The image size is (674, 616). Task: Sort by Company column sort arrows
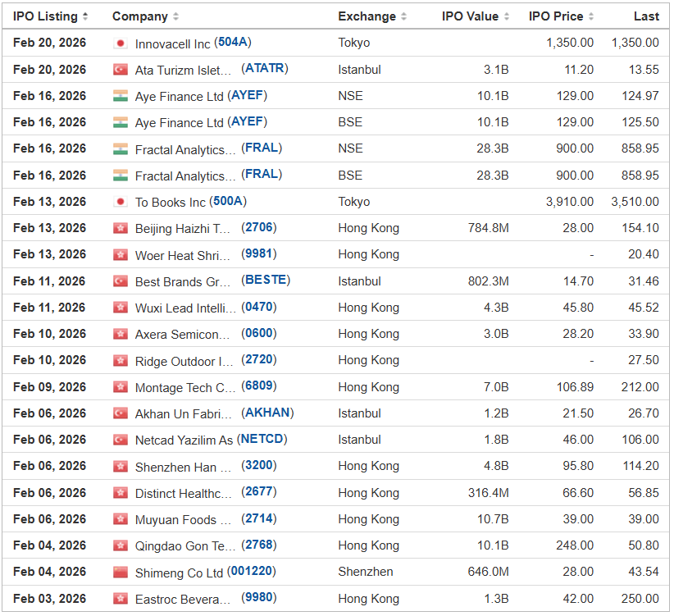(175, 16)
